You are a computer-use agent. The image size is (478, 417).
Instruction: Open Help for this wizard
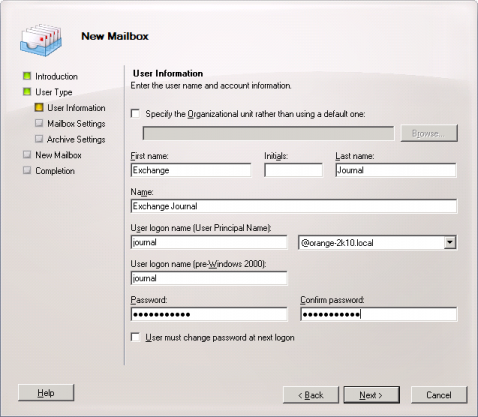tap(46, 393)
